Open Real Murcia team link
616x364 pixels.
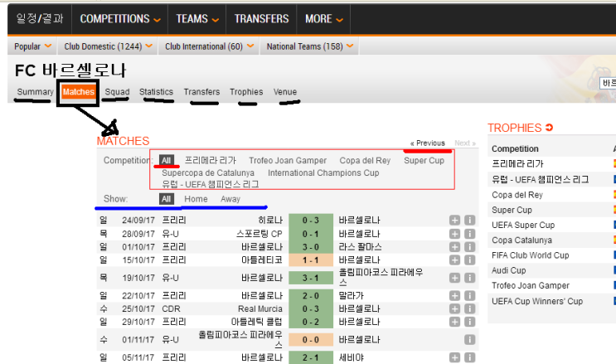(260, 308)
